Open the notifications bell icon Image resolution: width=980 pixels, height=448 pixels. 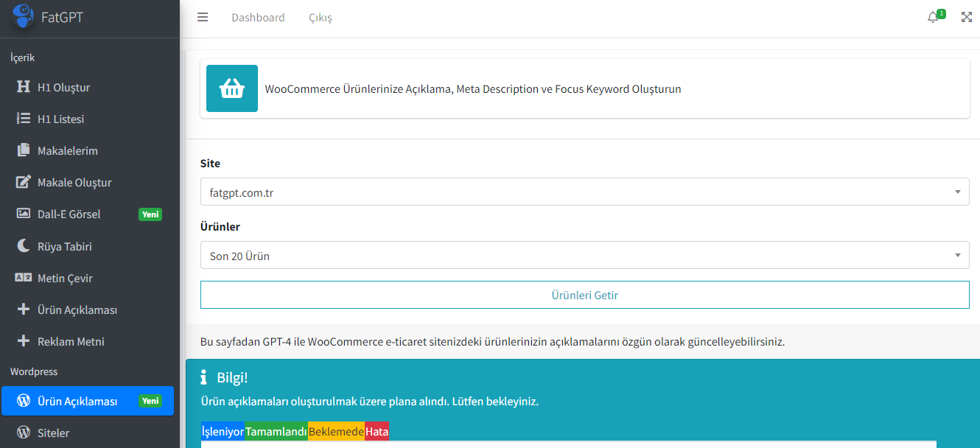[x=933, y=18]
